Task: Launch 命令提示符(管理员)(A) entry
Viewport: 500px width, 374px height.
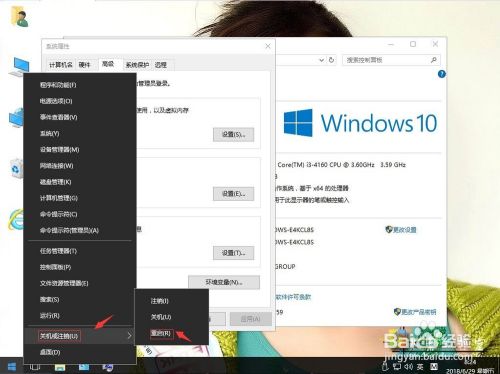Action: (x=80, y=230)
